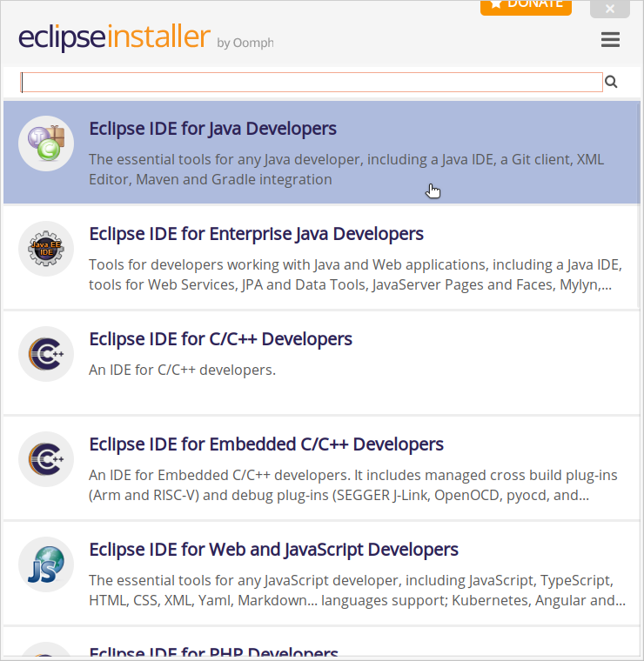
Task: Choose Eclipse IDE for C/C++ Developers title
Action: click(x=220, y=339)
